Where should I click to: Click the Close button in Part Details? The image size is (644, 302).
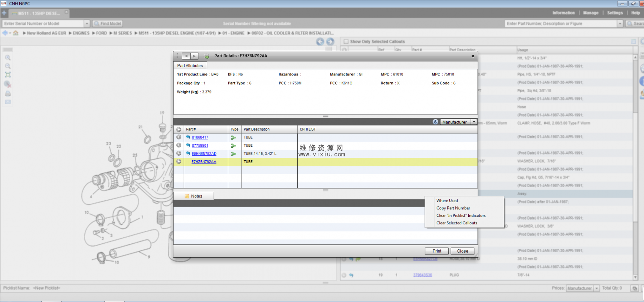tap(463, 251)
